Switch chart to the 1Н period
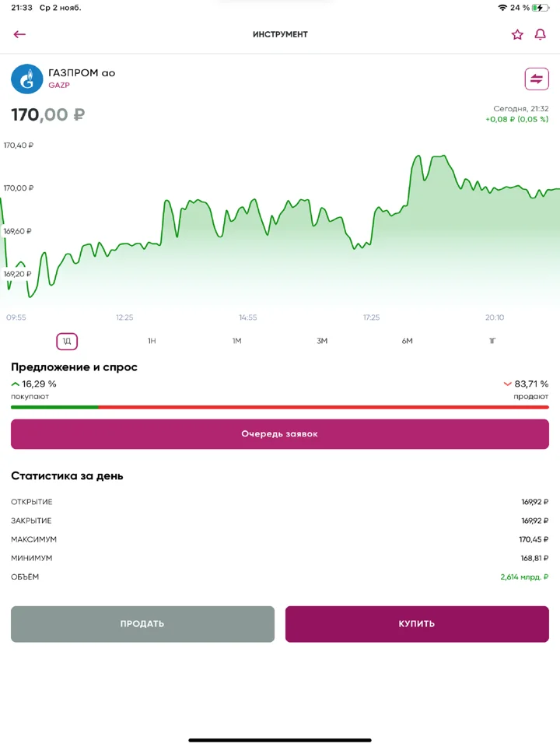Viewport: 560px width, 747px height. coord(152,341)
